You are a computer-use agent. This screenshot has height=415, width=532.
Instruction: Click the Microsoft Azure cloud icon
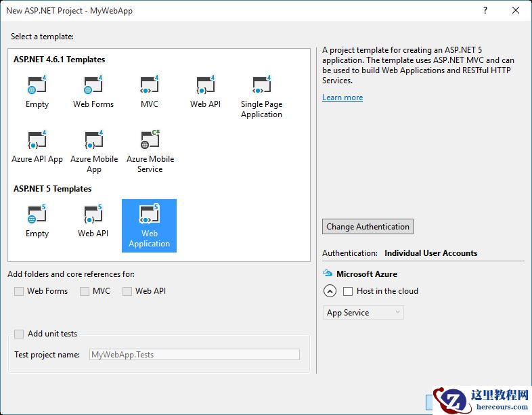click(328, 273)
